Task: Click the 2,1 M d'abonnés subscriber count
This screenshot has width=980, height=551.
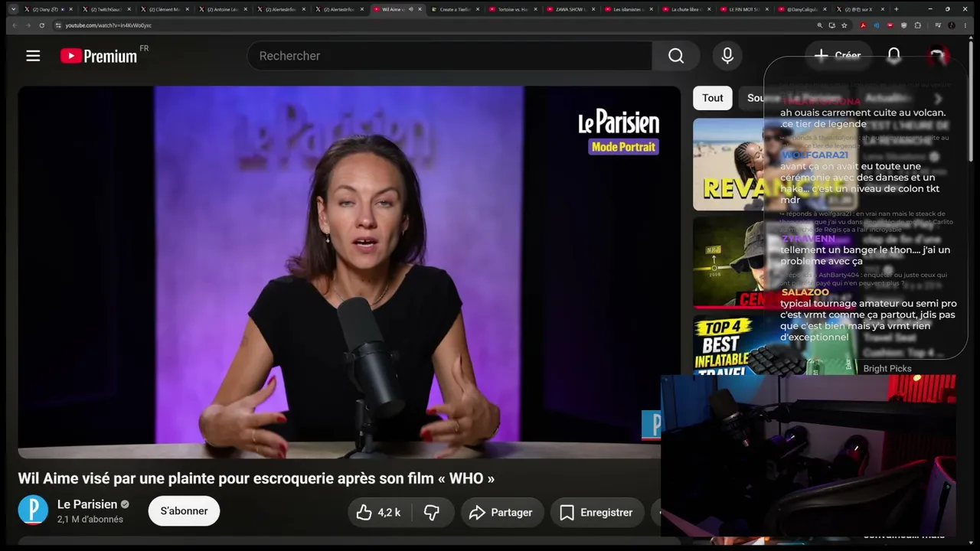Action: [x=90, y=520]
